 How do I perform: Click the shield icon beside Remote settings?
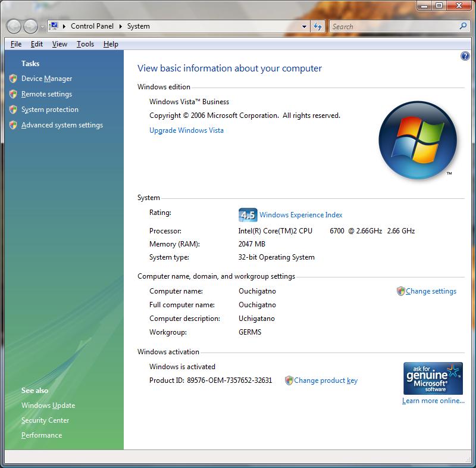pyautogui.click(x=13, y=94)
